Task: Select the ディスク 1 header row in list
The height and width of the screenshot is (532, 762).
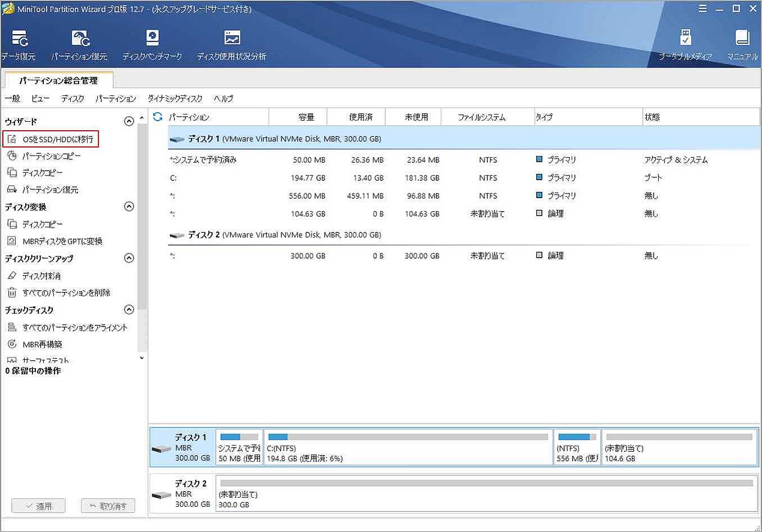Action: pos(464,139)
